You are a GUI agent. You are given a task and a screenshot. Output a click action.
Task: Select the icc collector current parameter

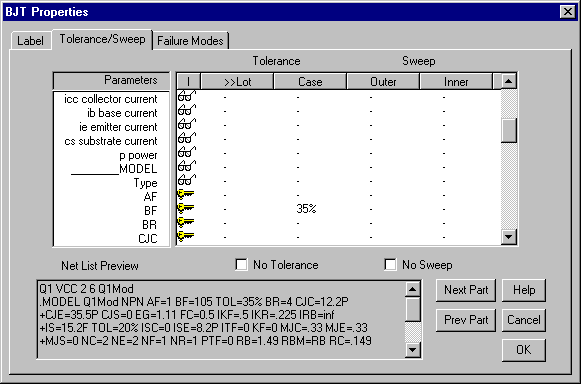tap(111, 99)
